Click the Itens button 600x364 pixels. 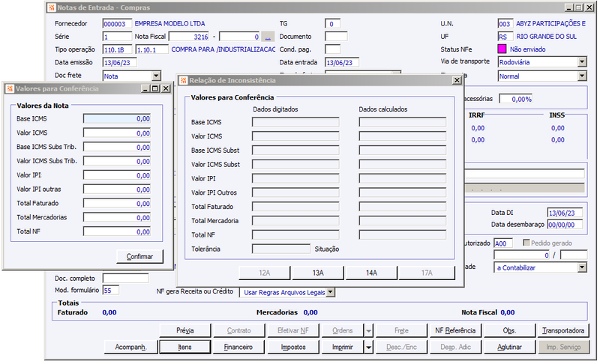(x=184, y=348)
